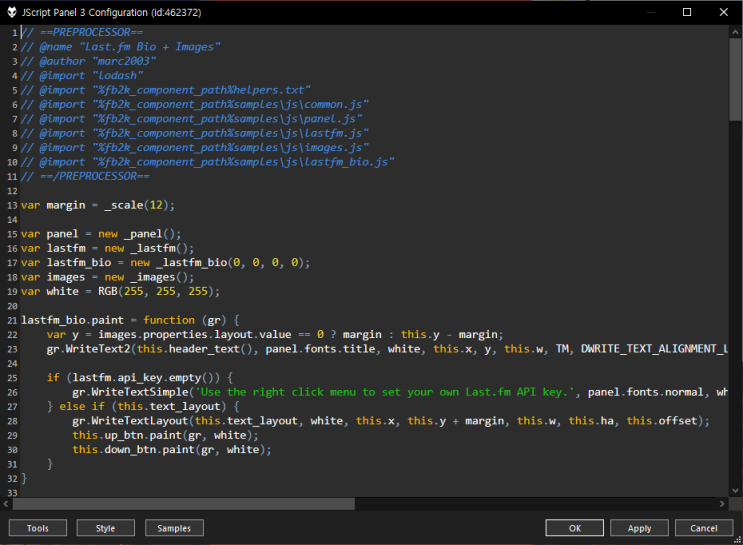Click the @author "marc2003" line

pyautogui.click(x=88, y=61)
